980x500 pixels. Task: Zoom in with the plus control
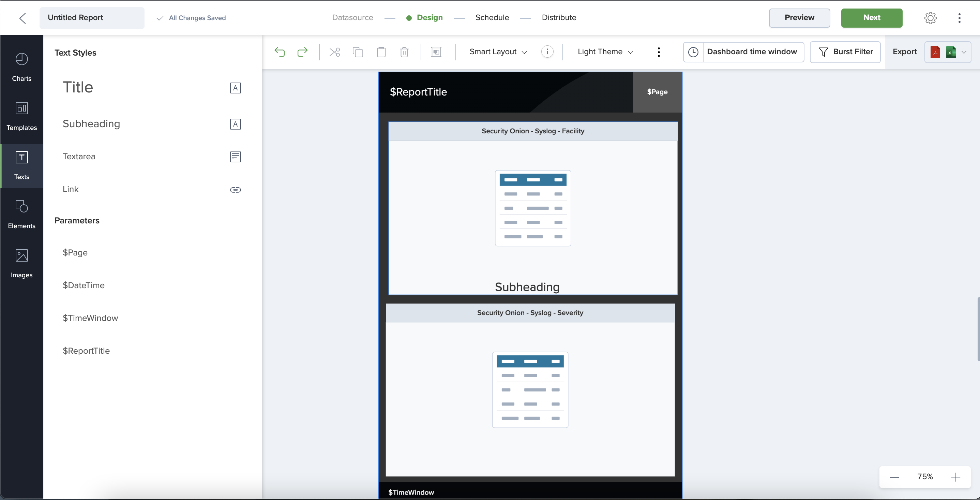tap(955, 477)
